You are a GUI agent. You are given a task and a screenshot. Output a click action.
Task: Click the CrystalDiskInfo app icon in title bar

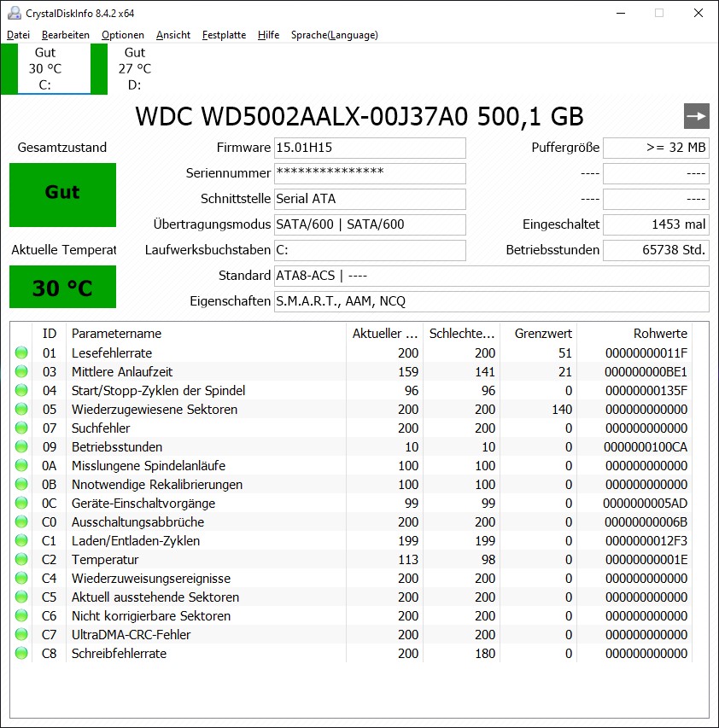(x=14, y=13)
